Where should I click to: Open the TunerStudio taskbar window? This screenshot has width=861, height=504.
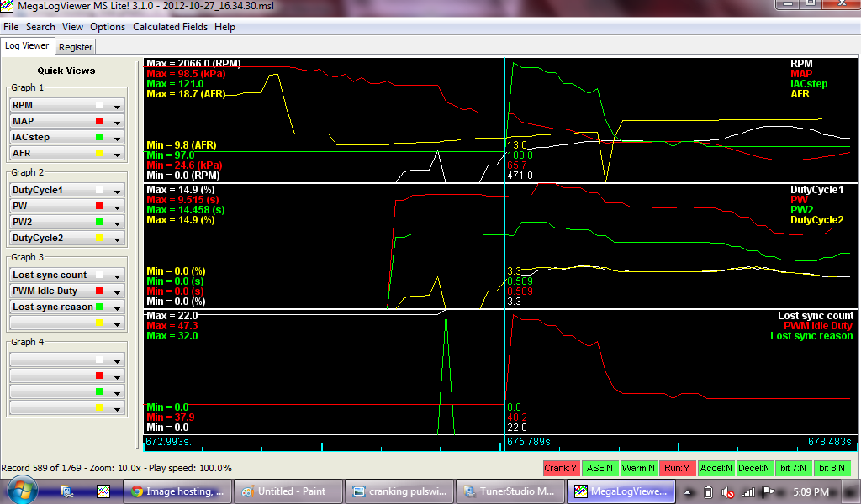click(x=510, y=491)
